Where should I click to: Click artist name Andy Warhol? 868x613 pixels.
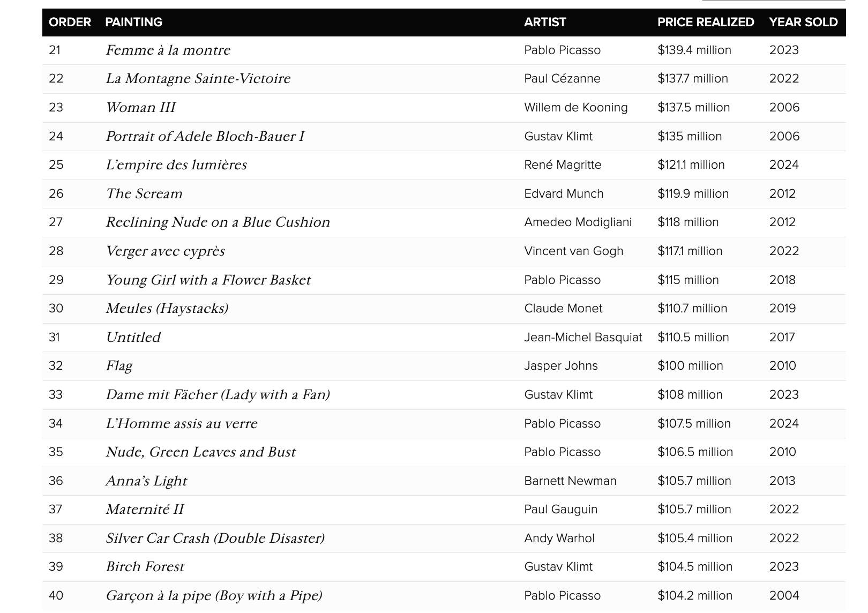[559, 539]
